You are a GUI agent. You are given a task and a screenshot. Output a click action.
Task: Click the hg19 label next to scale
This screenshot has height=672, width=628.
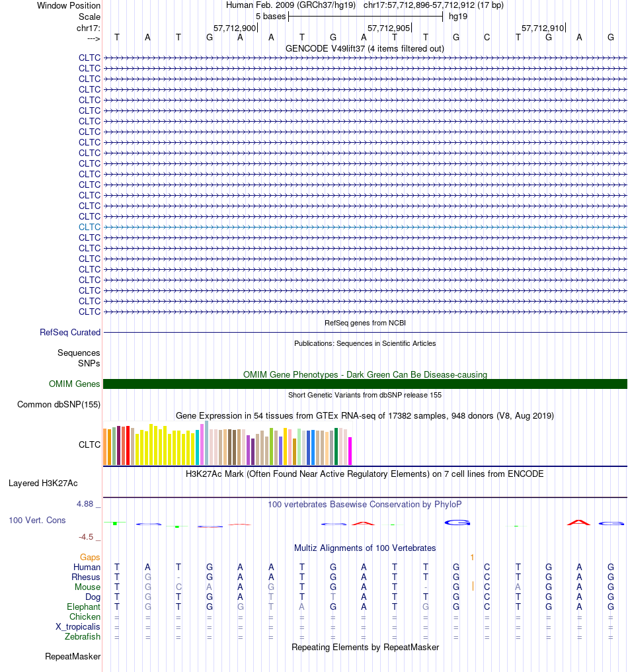(458, 17)
